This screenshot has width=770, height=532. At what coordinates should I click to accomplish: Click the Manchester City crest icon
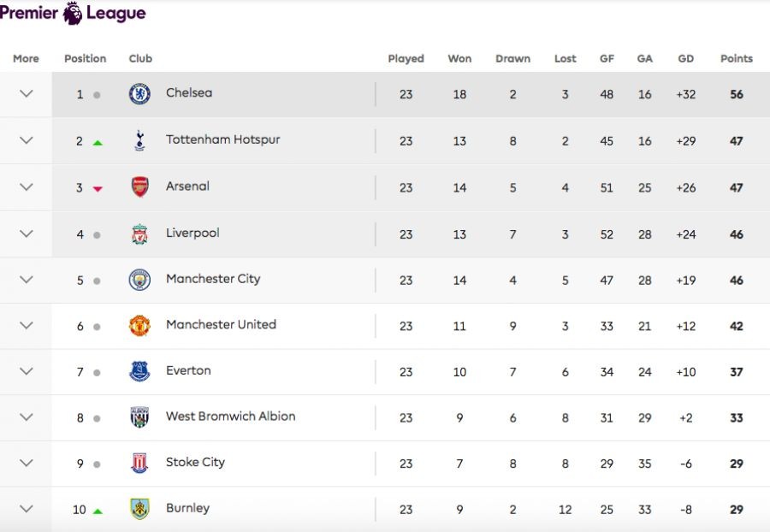click(x=139, y=280)
